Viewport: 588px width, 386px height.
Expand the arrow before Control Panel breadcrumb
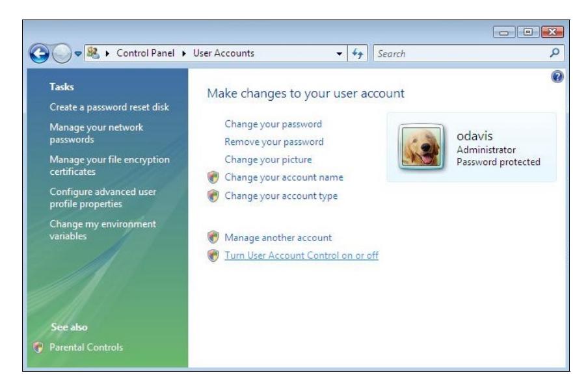click(x=107, y=53)
